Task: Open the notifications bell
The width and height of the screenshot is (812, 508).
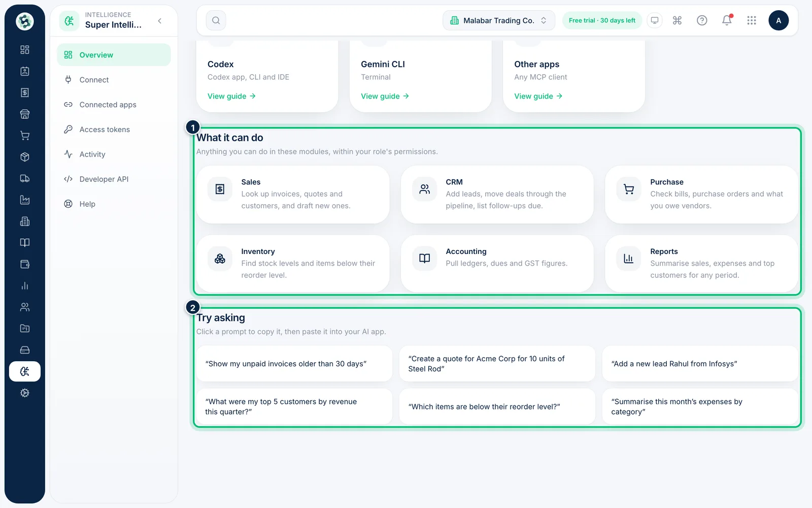Action: [x=727, y=20]
